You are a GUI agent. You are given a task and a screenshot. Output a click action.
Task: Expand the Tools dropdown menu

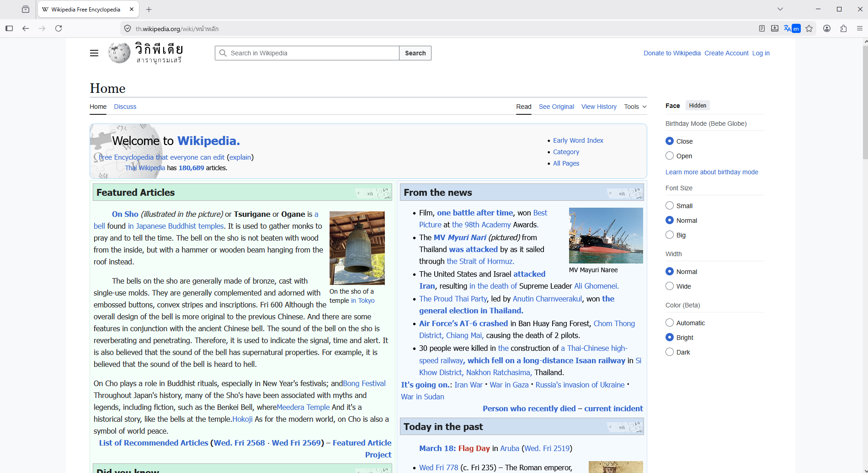[635, 107]
